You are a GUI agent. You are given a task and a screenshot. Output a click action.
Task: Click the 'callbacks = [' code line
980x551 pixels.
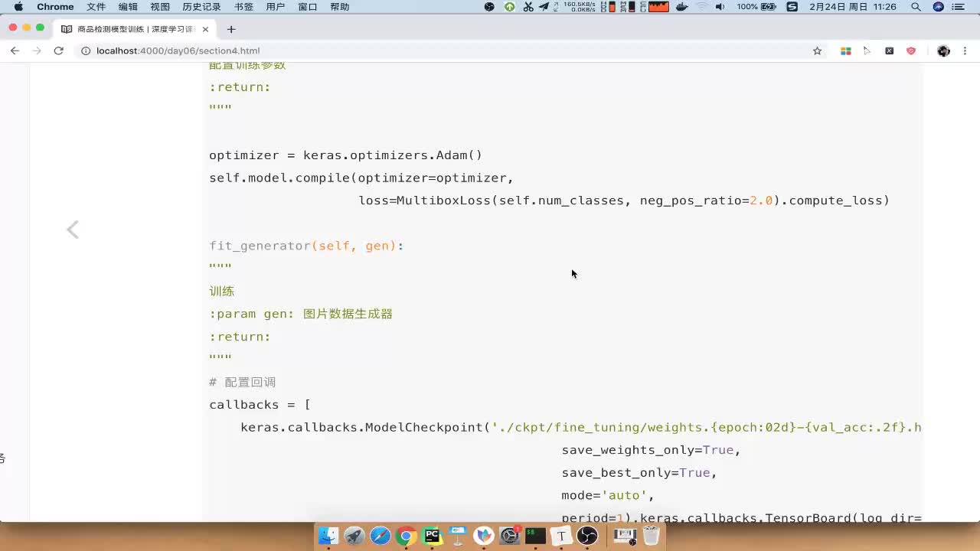tap(260, 405)
